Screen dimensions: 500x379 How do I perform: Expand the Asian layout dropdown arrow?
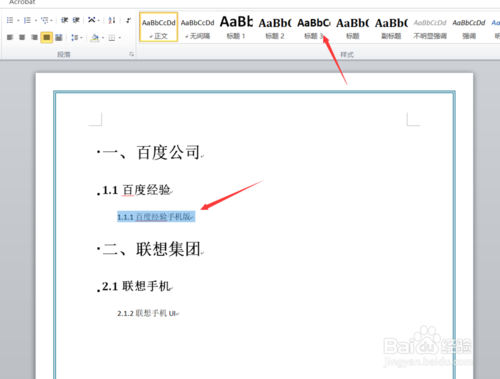pyautogui.click(x=99, y=21)
